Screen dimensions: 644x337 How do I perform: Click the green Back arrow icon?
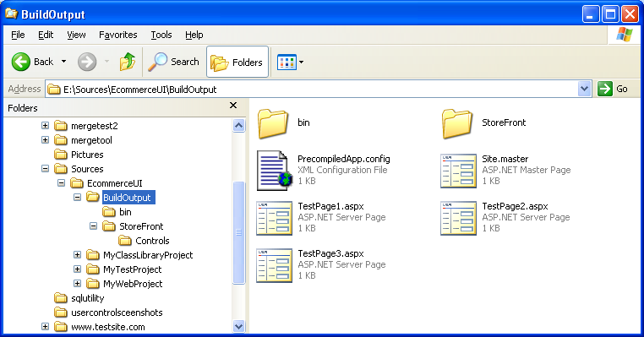click(20, 62)
